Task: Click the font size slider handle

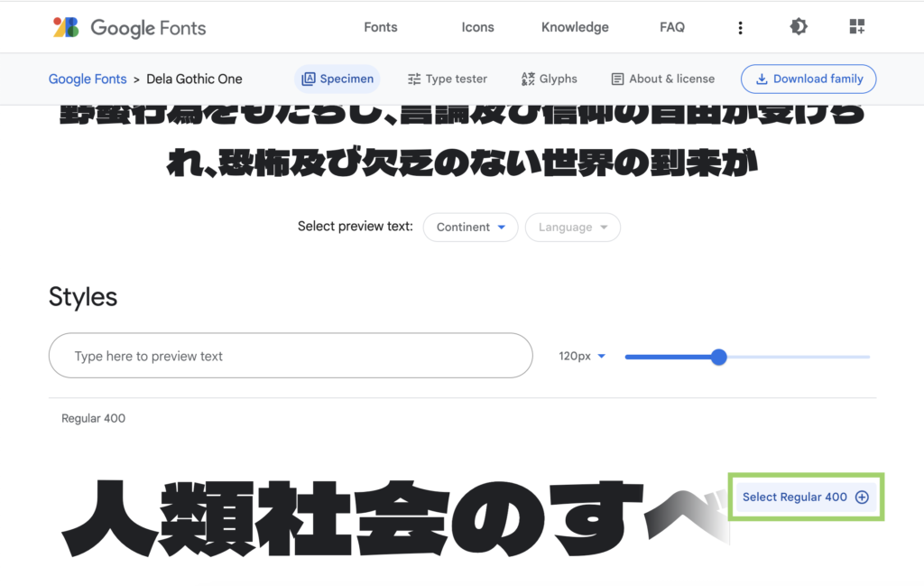Action: click(718, 357)
